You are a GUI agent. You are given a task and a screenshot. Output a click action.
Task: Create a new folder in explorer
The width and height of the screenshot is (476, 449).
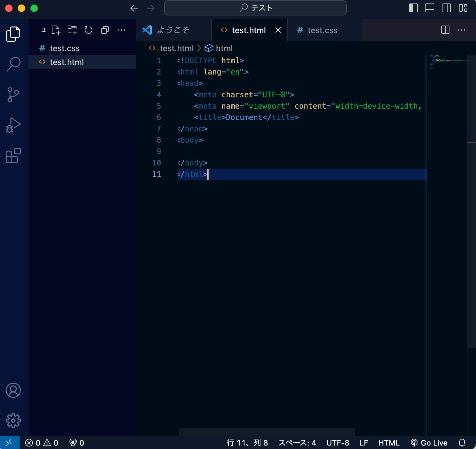(x=72, y=30)
